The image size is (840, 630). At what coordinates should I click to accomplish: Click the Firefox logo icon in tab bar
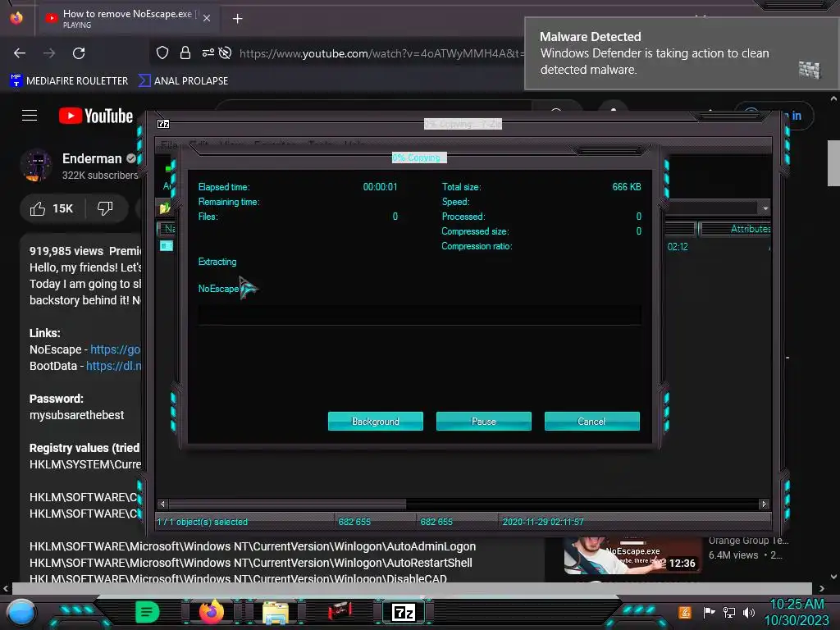coord(16,18)
